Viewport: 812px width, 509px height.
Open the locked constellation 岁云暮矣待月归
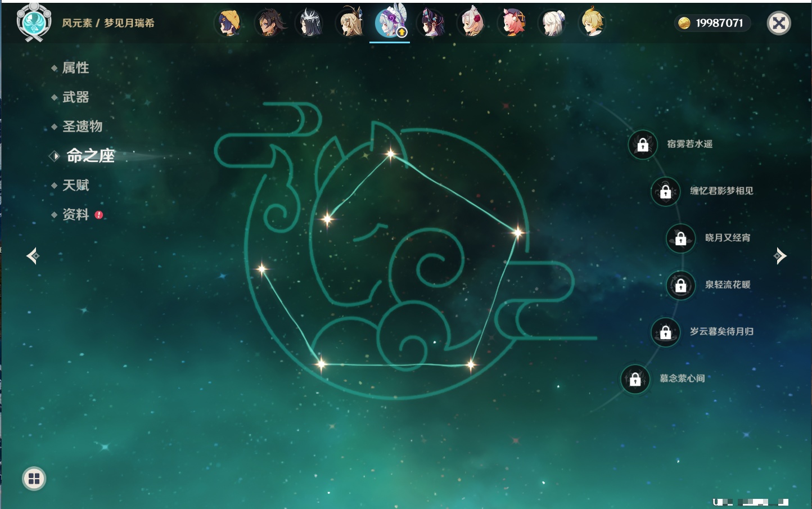666,332
